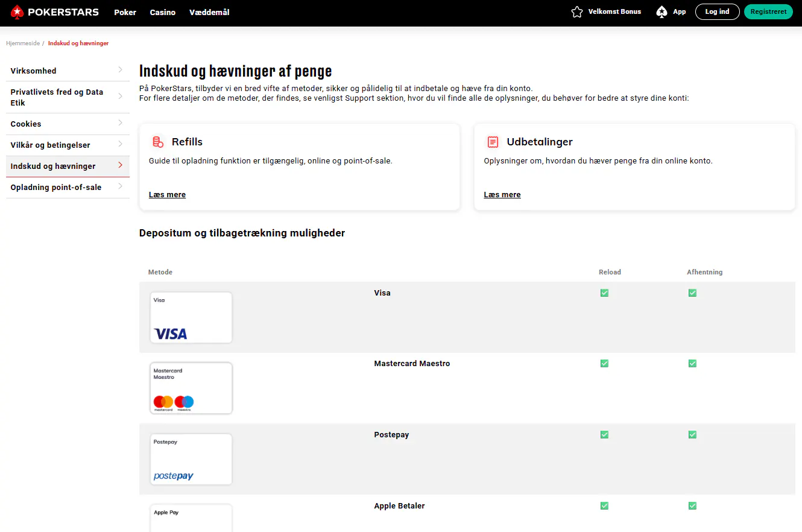Open the Casino menu
Image resolution: width=802 pixels, height=532 pixels.
(163, 12)
